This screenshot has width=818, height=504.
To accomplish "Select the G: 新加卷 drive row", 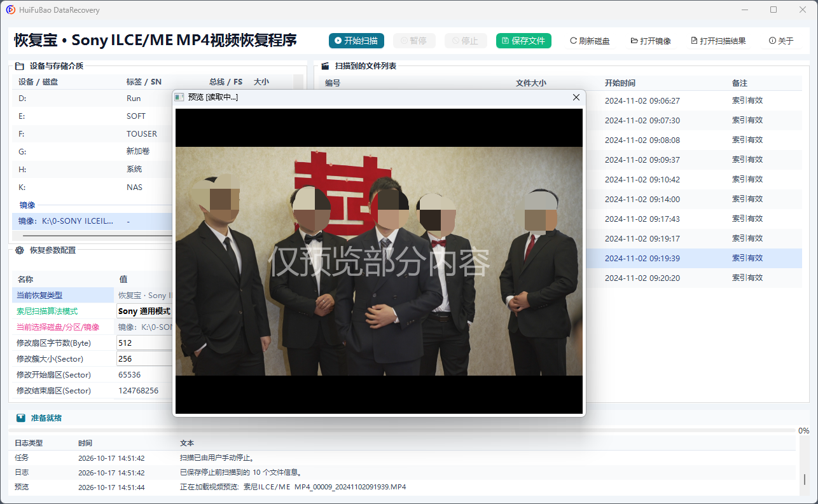I will 93,152.
